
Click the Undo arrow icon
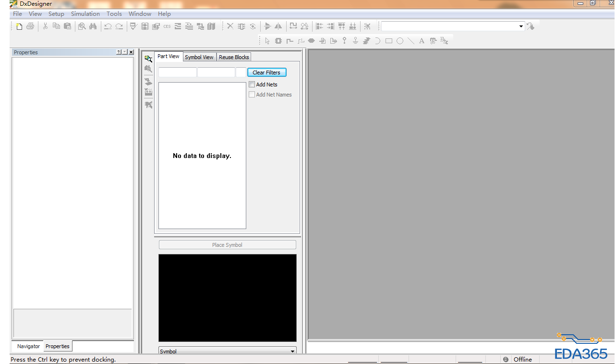108,26
